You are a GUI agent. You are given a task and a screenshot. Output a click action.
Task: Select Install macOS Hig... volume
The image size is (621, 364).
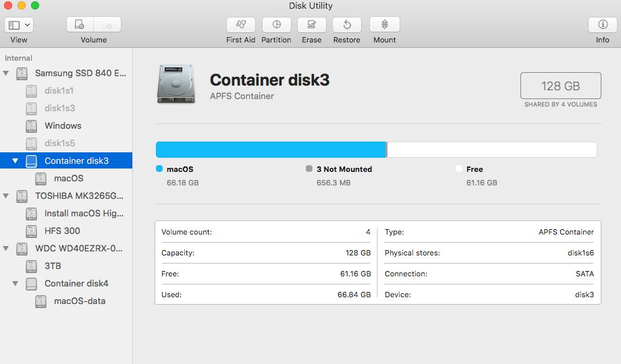click(66, 213)
